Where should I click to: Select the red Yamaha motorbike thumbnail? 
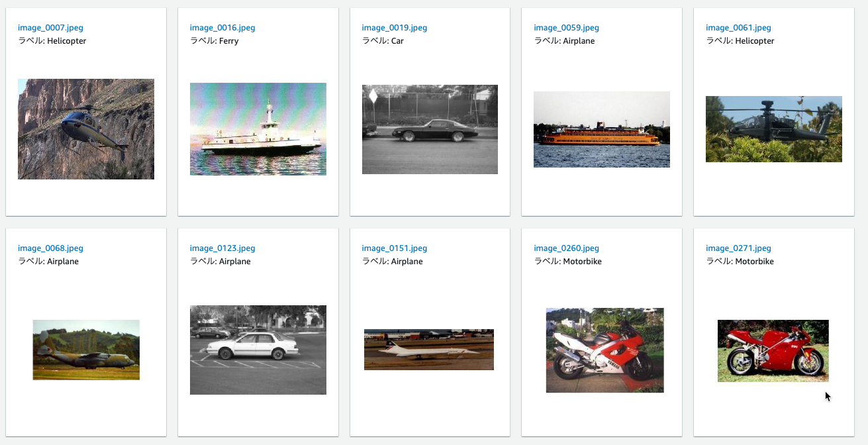(604, 350)
